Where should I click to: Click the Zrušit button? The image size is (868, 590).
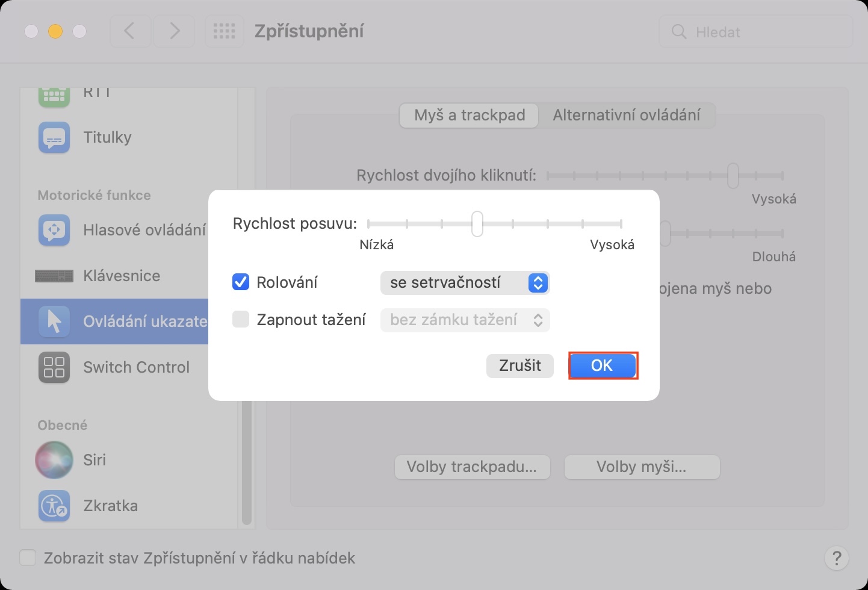(x=519, y=366)
